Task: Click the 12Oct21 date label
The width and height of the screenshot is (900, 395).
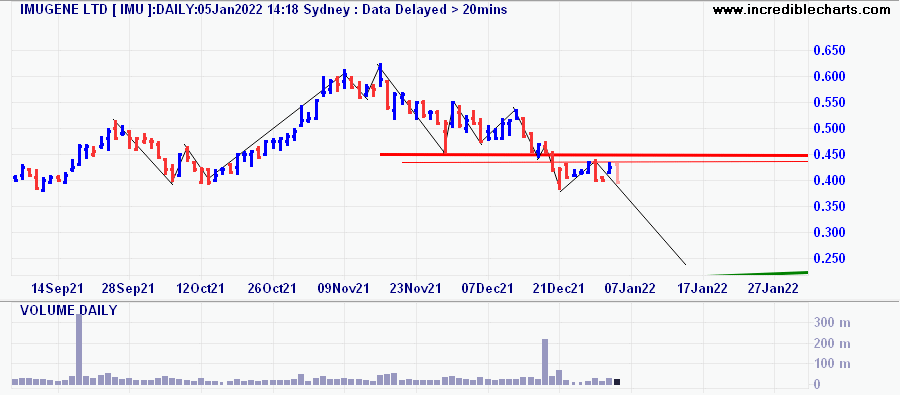Action: coord(201,288)
